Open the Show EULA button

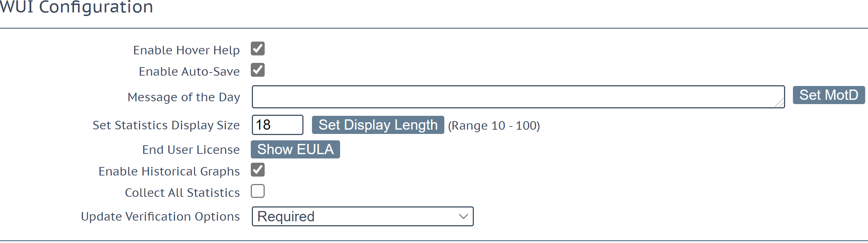[295, 149]
